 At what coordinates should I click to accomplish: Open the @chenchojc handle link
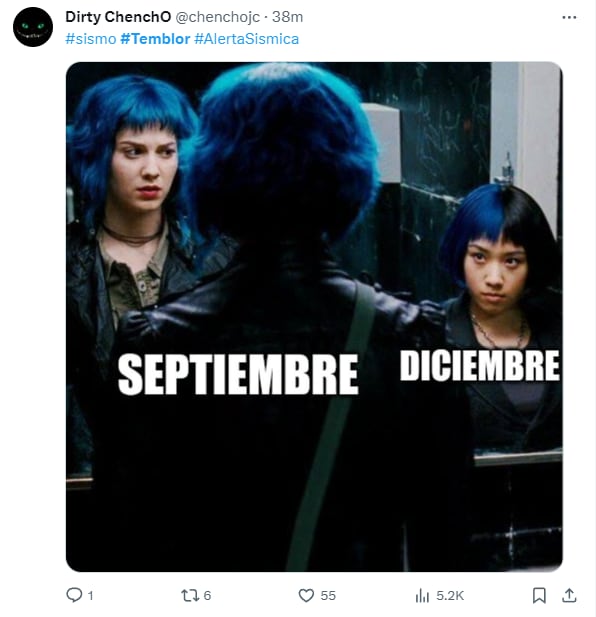pos(217,17)
